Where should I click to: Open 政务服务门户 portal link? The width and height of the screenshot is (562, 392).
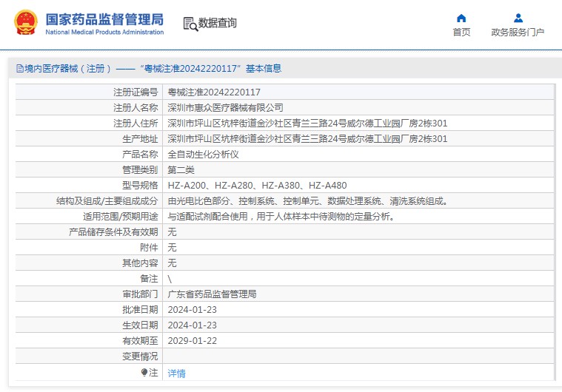coord(518,32)
